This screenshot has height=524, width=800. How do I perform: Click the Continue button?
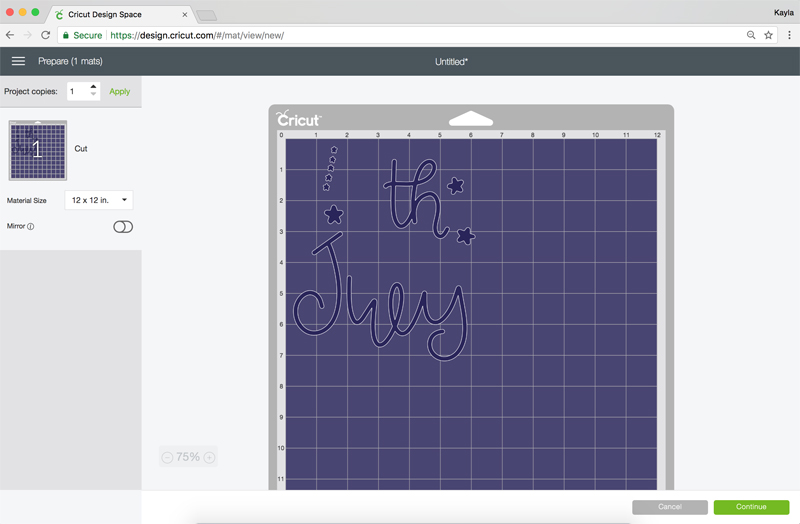point(751,507)
